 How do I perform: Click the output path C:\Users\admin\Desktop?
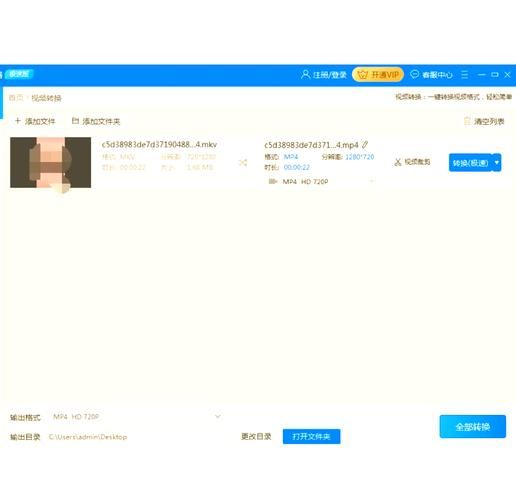88,437
